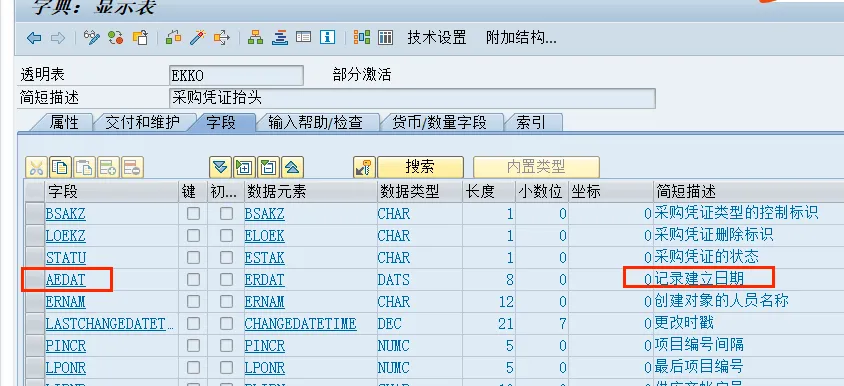Screen dimensions: 844x386
Task: Go back with the blue left arrow
Action: pos(34,38)
